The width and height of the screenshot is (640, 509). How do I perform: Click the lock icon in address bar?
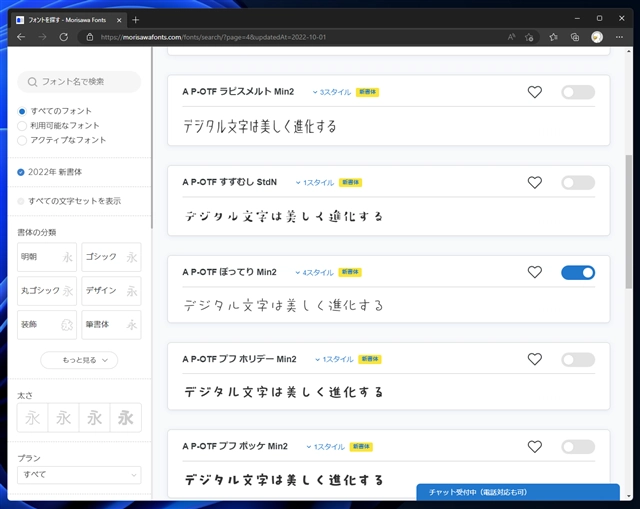click(90, 37)
